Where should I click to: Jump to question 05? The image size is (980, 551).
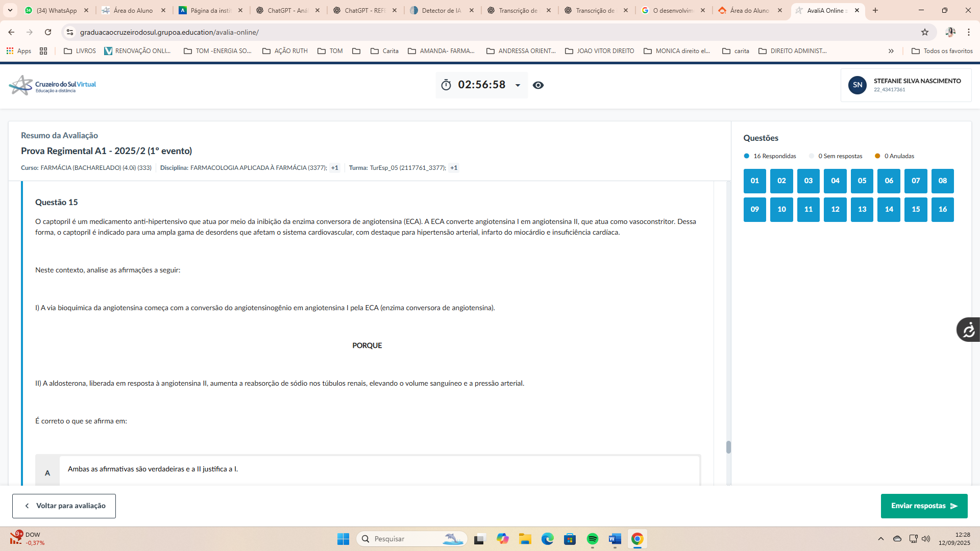coord(862,181)
